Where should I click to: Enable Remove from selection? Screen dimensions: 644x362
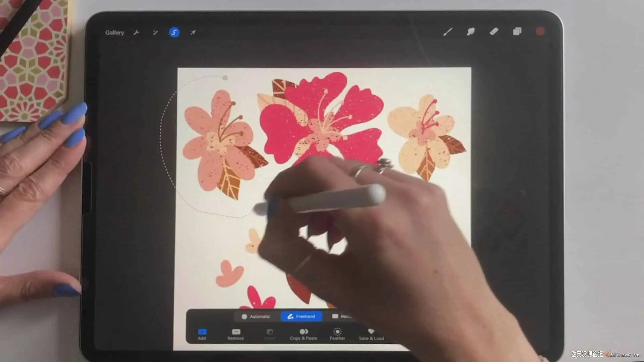pyautogui.click(x=236, y=334)
